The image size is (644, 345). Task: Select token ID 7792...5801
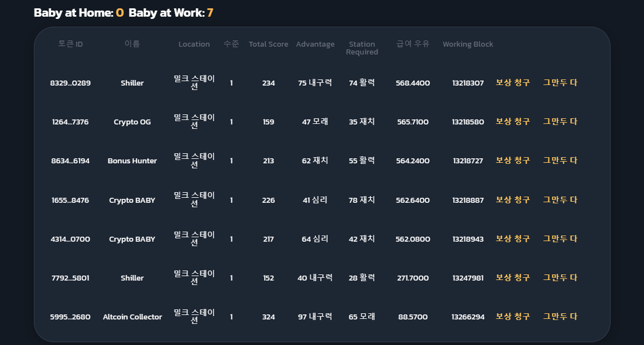pos(70,278)
